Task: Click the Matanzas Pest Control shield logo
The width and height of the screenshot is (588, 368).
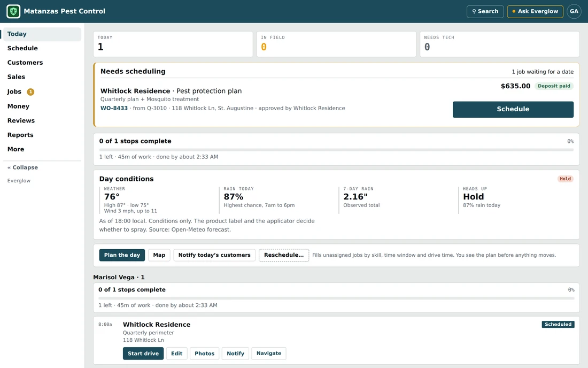Action: tap(13, 11)
